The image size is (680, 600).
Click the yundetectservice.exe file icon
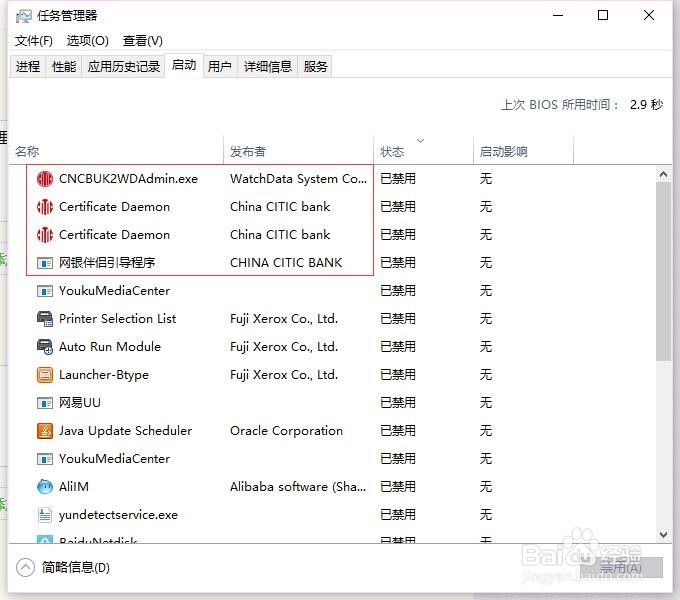(x=45, y=515)
